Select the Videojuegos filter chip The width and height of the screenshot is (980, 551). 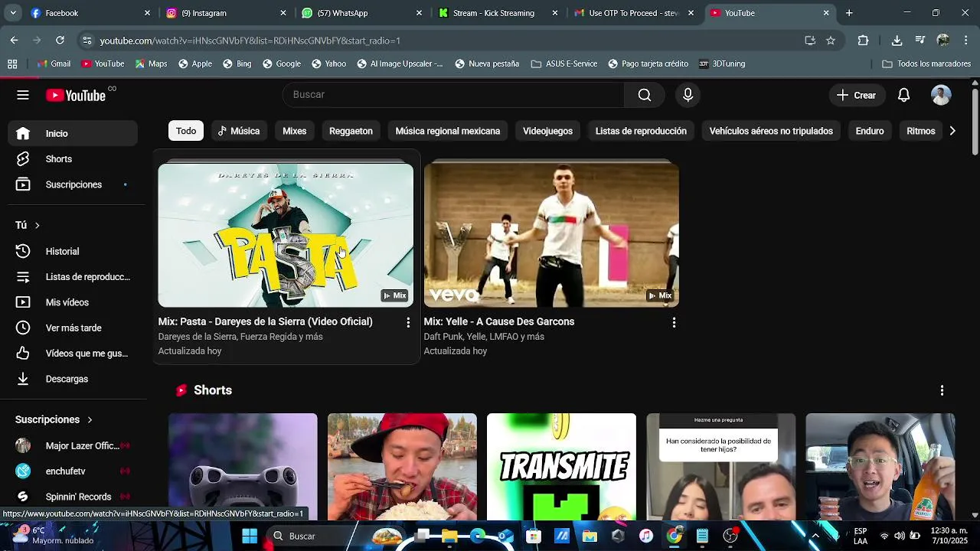(547, 131)
